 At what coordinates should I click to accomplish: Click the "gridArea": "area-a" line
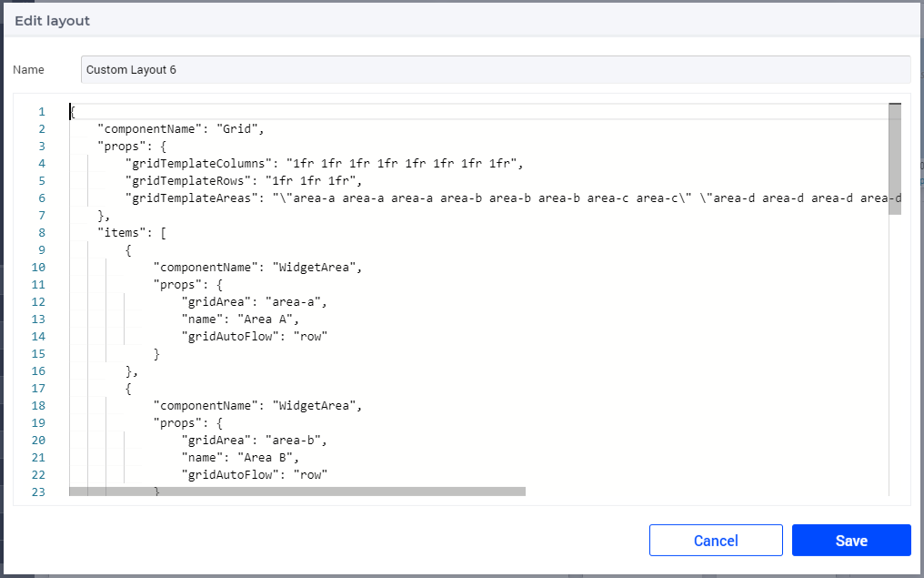tap(255, 302)
